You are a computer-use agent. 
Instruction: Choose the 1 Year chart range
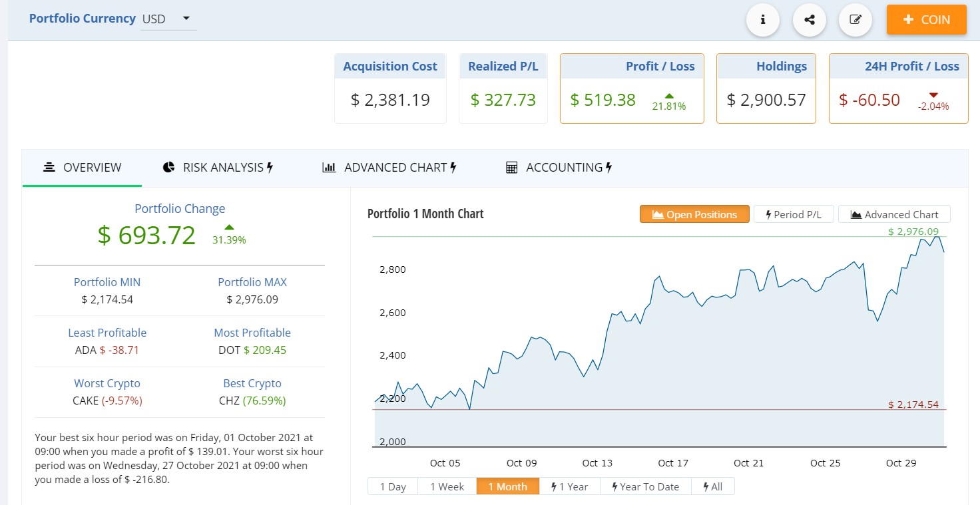(x=569, y=486)
